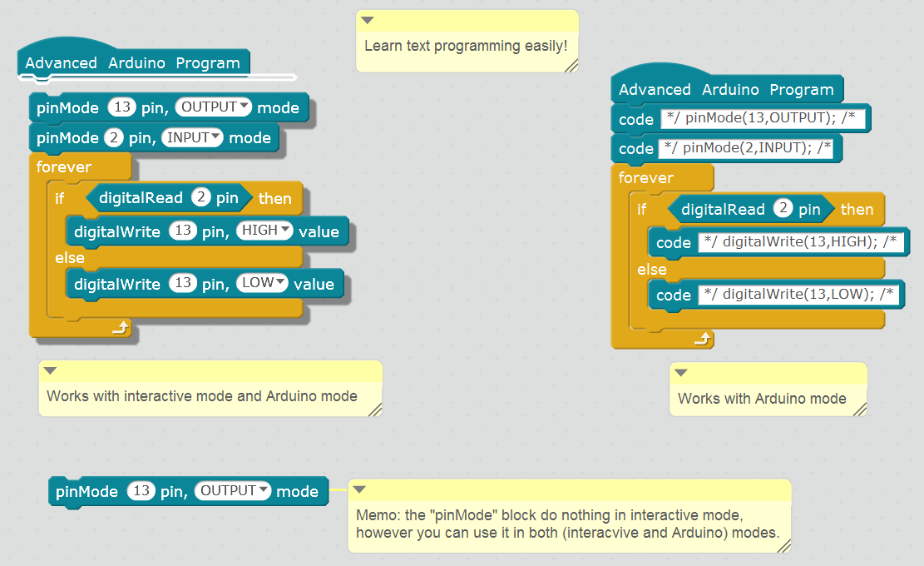Screen dimensions: 924x566
Task: Open the HIGH value dropdown in digitalWrite
Action: [x=284, y=231]
